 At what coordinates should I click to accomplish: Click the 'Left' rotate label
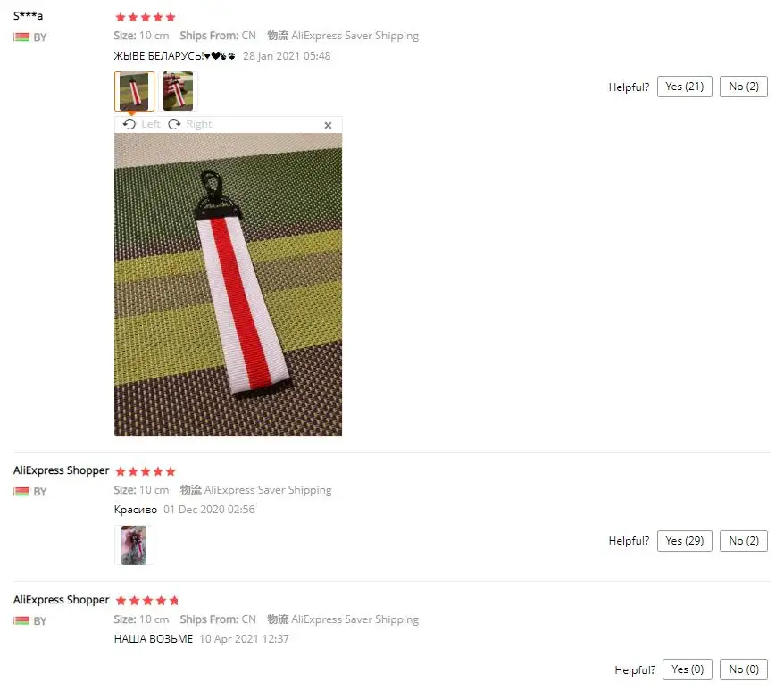(x=151, y=124)
